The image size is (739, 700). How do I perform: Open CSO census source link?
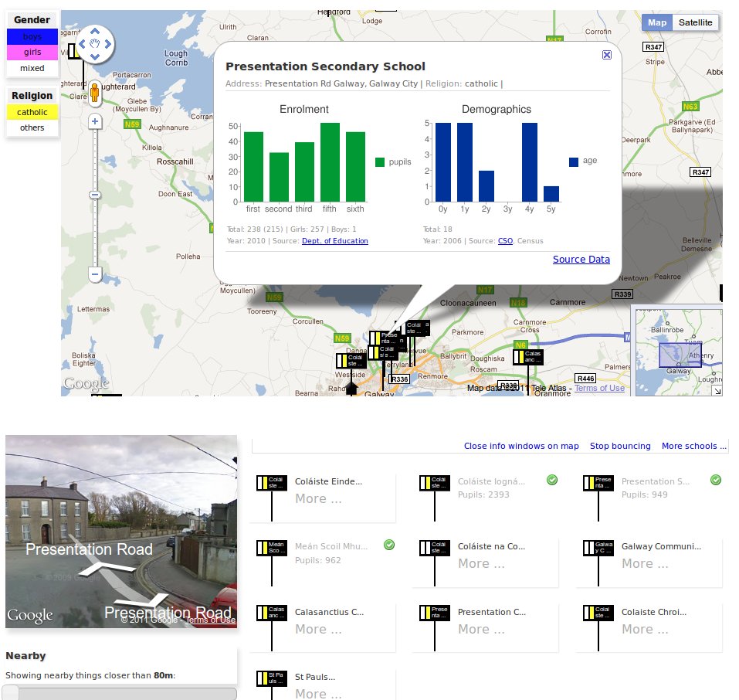pyautogui.click(x=505, y=240)
